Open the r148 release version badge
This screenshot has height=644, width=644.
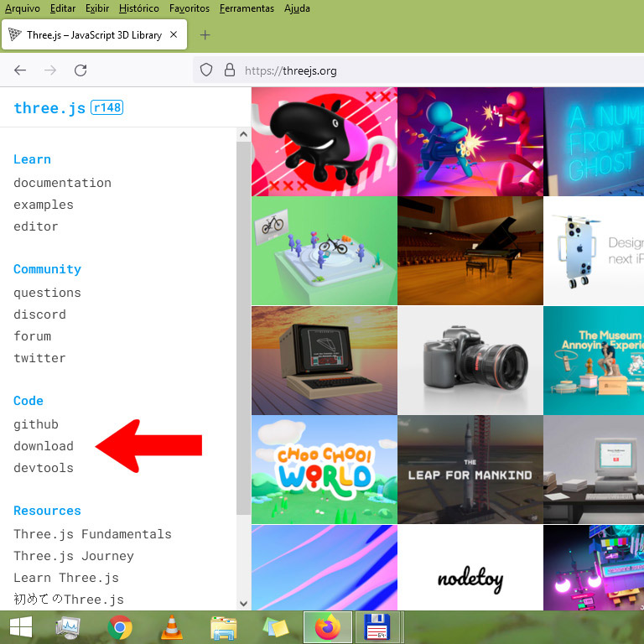pos(107,107)
